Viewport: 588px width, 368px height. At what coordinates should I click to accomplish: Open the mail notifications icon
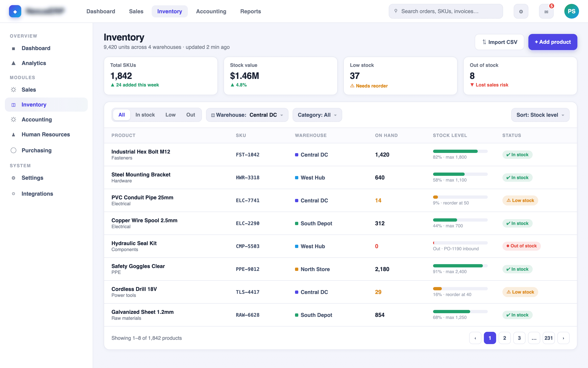[546, 11]
